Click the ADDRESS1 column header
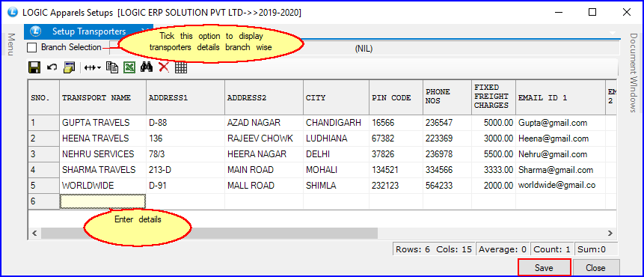The height and width of the screenshot is (277, 644). click(185, 97)
